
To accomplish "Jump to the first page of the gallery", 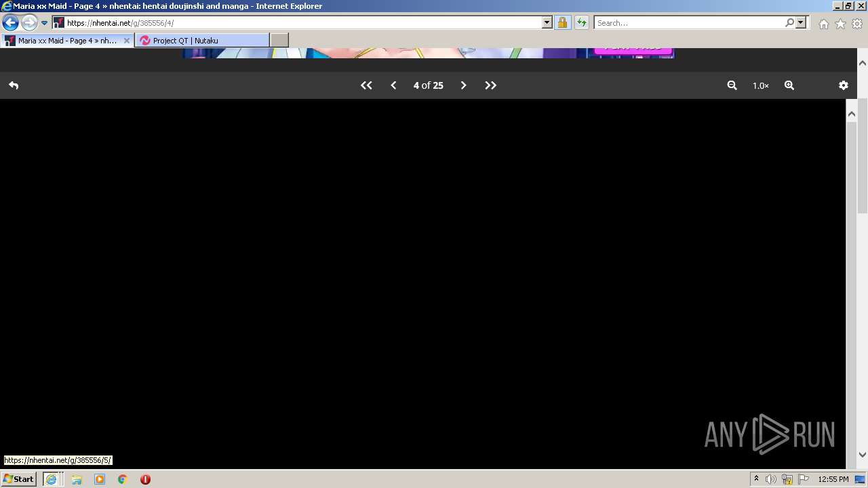I will click(366, 85).
